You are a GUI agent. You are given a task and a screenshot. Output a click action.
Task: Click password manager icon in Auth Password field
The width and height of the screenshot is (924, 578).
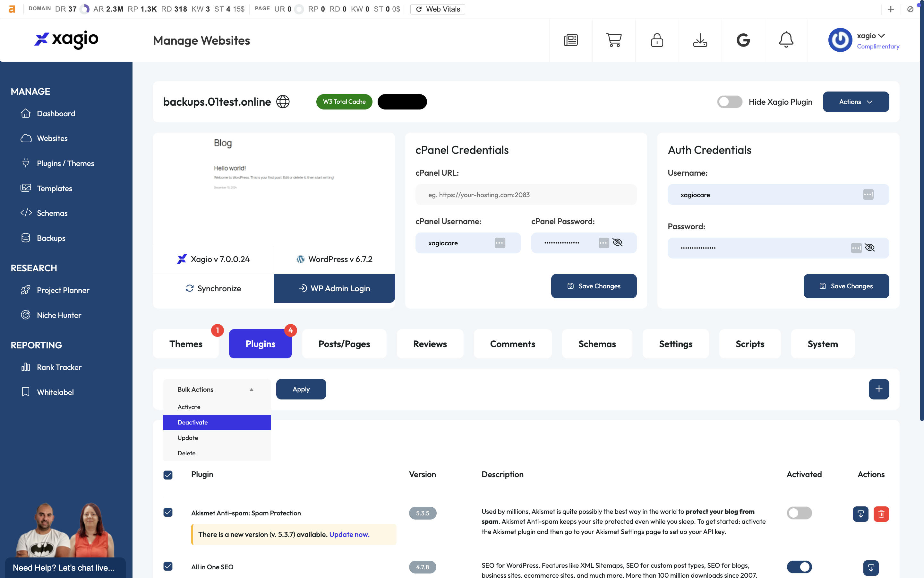tap(856, 248)
